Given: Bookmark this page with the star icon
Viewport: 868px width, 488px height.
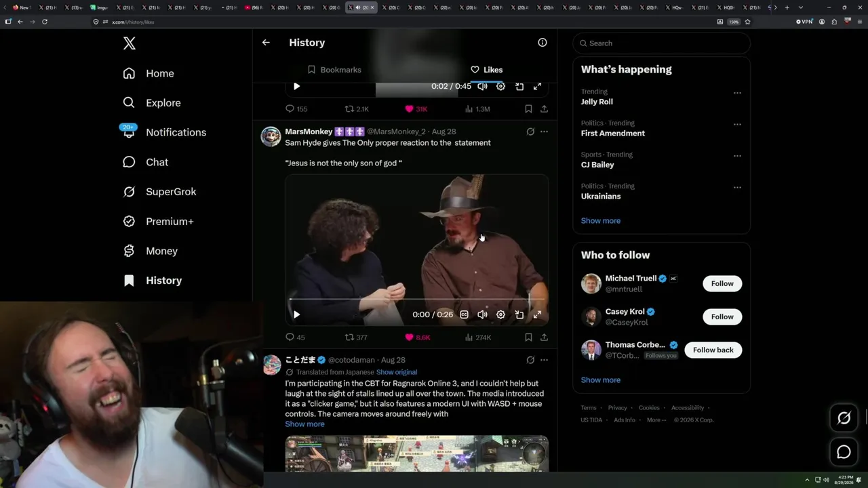Looking at the screenshot, I should [747, 22].
